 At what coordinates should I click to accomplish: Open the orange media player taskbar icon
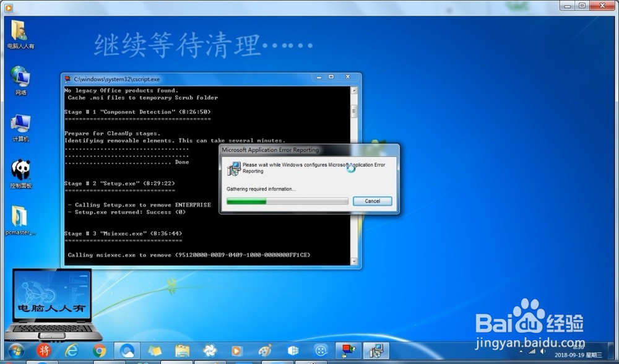pos(237,350)
